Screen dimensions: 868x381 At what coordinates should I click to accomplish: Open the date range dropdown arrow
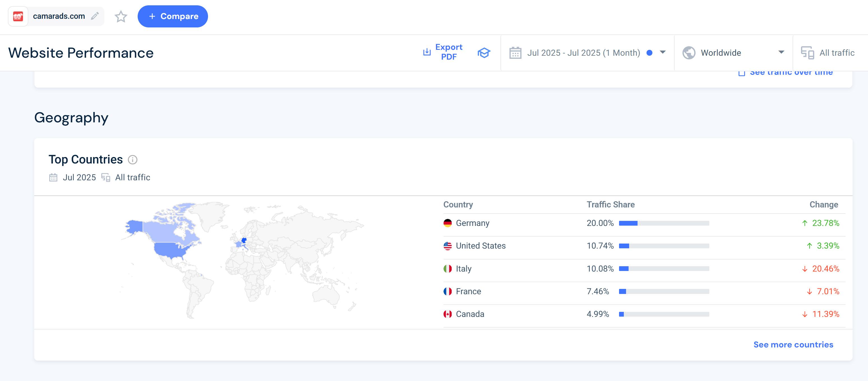click(662, 52)
